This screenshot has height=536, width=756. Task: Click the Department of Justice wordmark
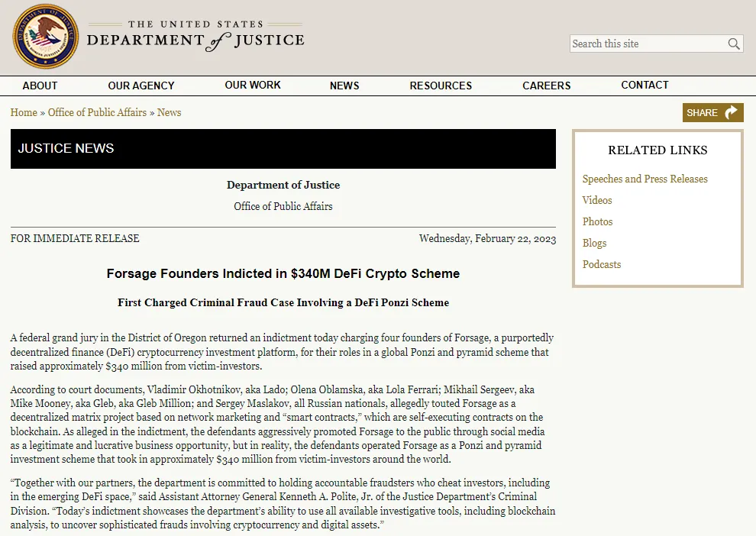point(195,36)
